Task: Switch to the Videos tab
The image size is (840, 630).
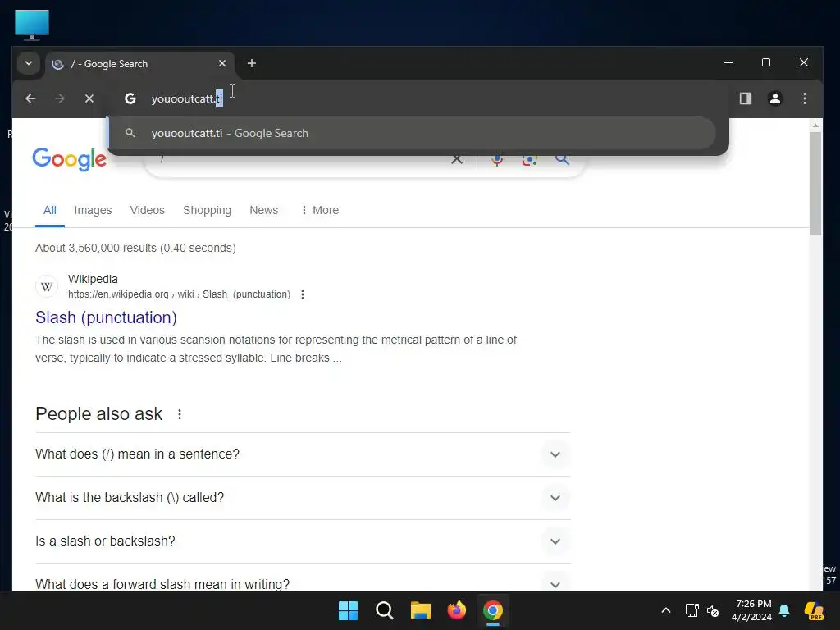Action: point(148,211)
